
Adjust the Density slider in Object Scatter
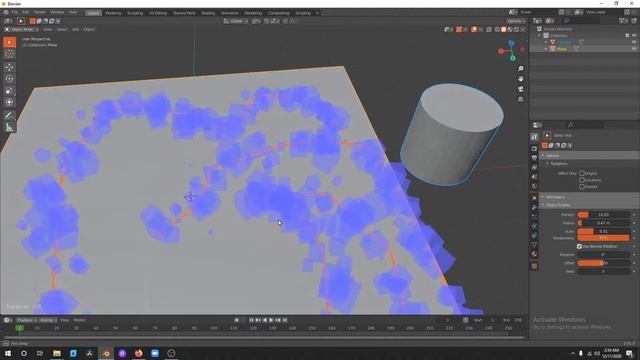point(603,215)
